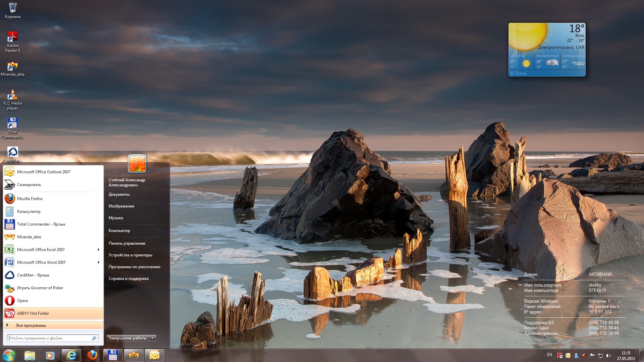Open the Total Commander taskbar button
The width and height of the screenshot is (644, 362).
pyautogui.click(x=113, y=355)
